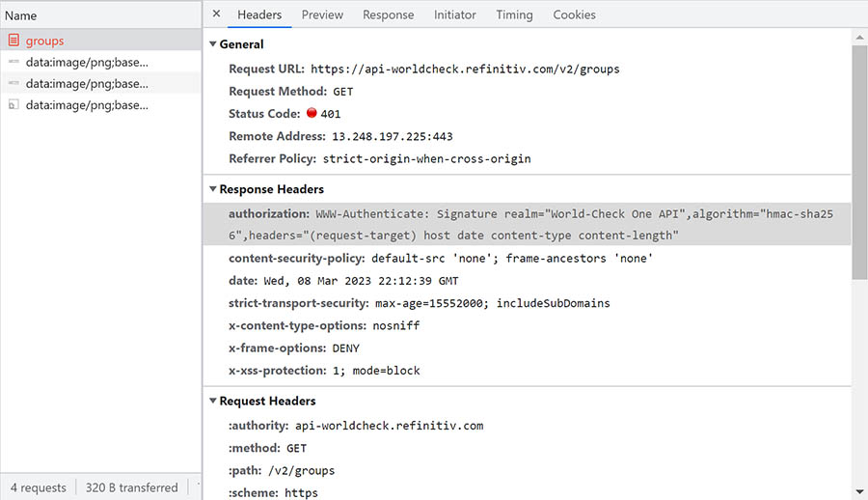Click the headers panel vertical scrollbar

click(x=859, y=164)
